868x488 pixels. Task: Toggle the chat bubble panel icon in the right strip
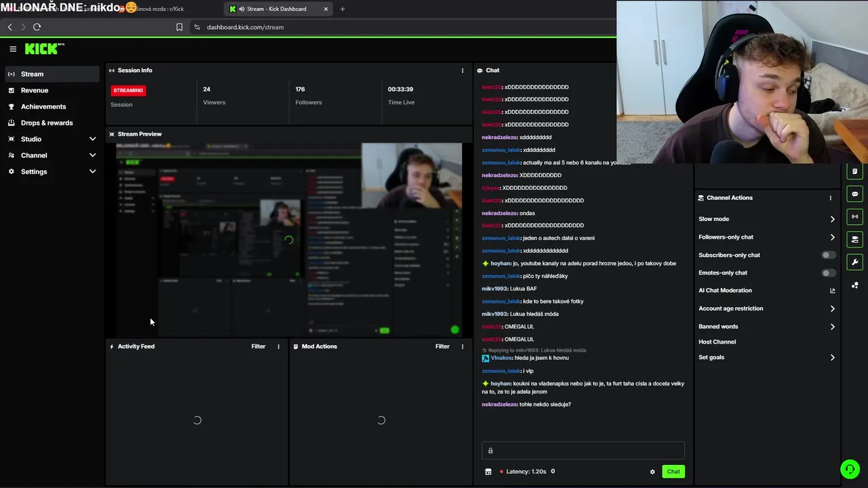tap(854, 194)
